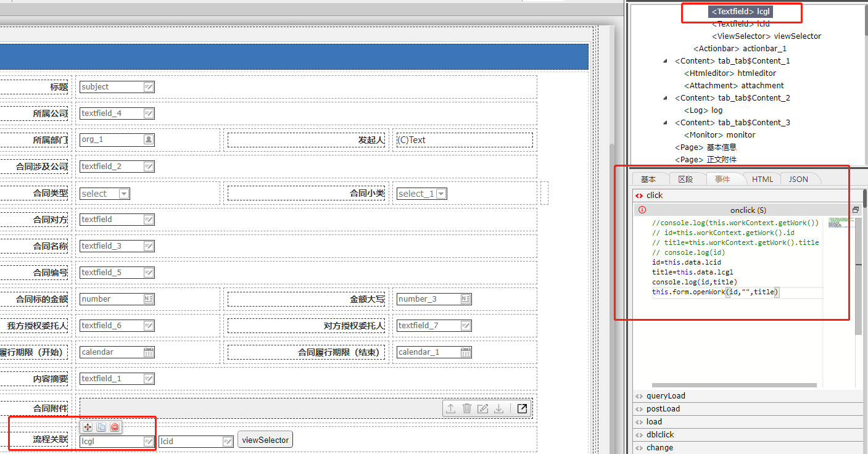
Task: Click the download icon in the attachment toolbar
Action: 499,408
